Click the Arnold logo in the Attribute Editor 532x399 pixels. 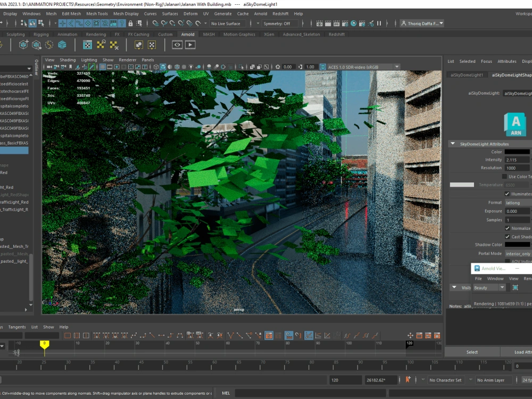click(x=515, y=125)
